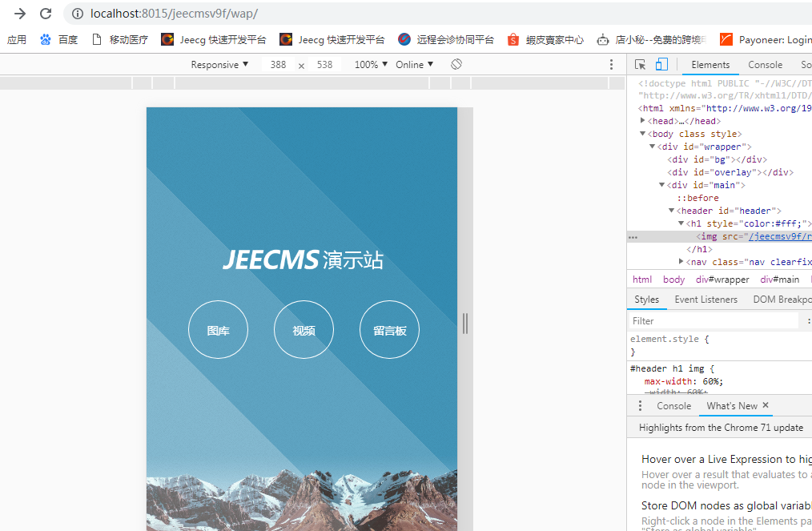
Task: Click the 虾皮卖家中心 bookmark
Action: click(x=546, y=39)
